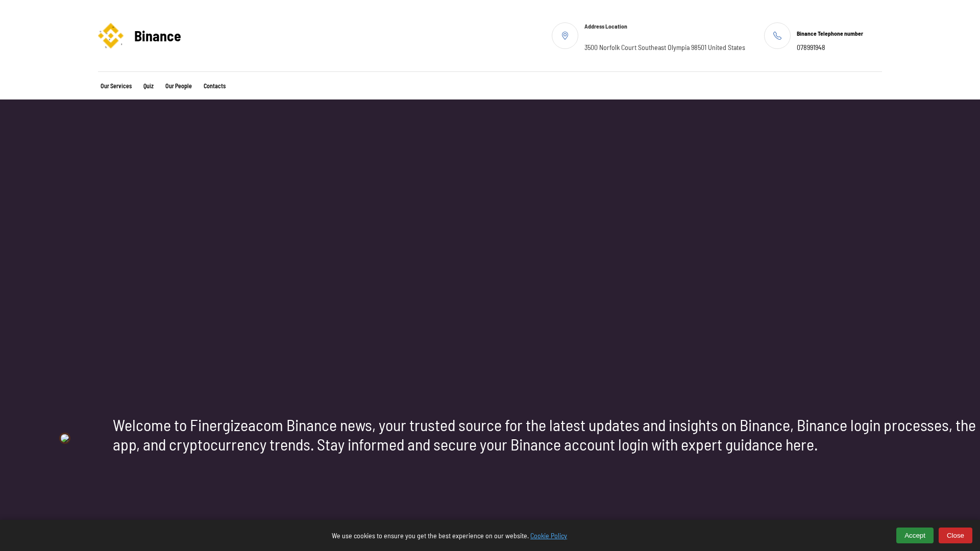The height and width of the screenshot is (551, 980).
Task: Click the Address Location heading
Action: 606,27
